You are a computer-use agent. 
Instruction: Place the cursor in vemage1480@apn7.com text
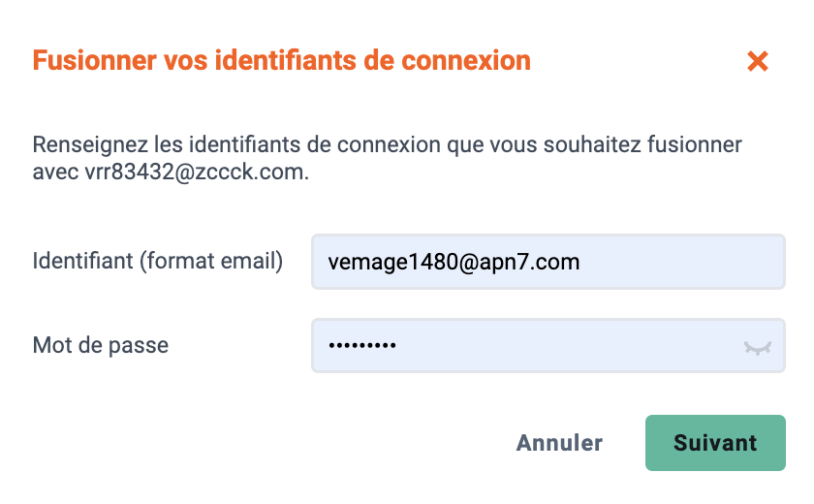coord(454,262)
